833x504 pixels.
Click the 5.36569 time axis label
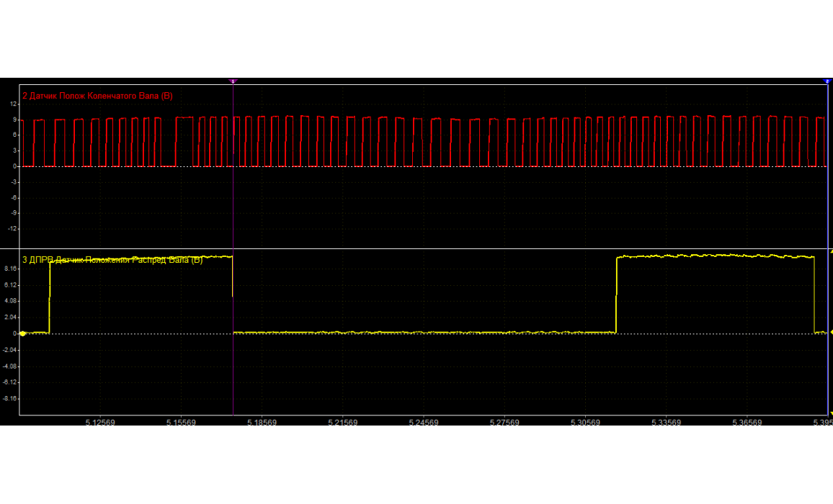747,423
